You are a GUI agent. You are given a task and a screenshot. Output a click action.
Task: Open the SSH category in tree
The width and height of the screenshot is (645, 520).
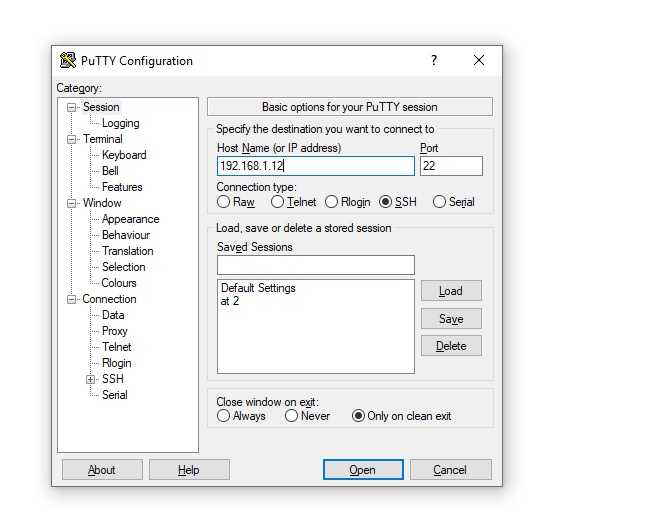tap(113, 379)
